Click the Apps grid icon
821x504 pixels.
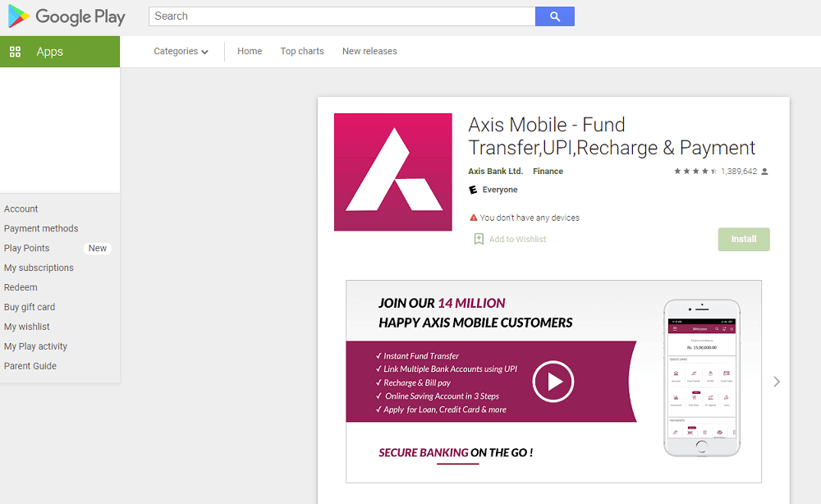click(x=15, y=51)
